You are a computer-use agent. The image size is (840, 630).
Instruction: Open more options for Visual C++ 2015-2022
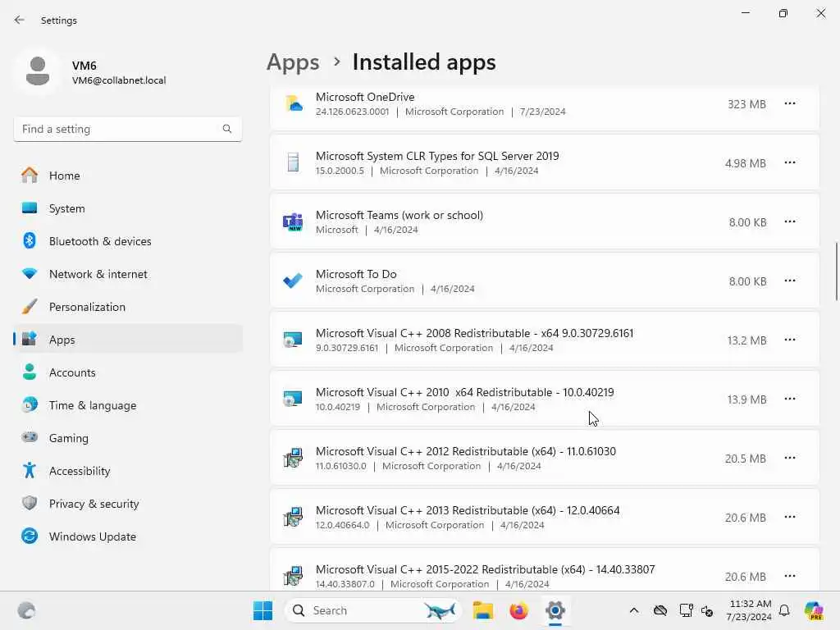(790, 575)
